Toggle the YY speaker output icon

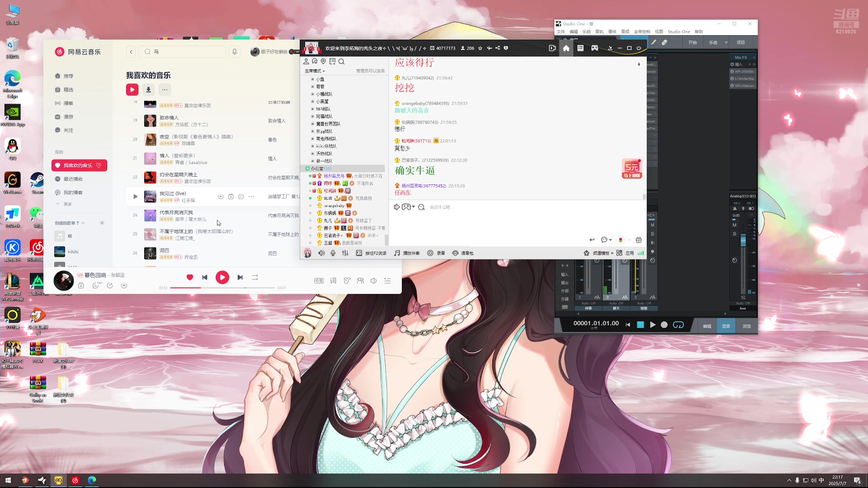(321, 253)
